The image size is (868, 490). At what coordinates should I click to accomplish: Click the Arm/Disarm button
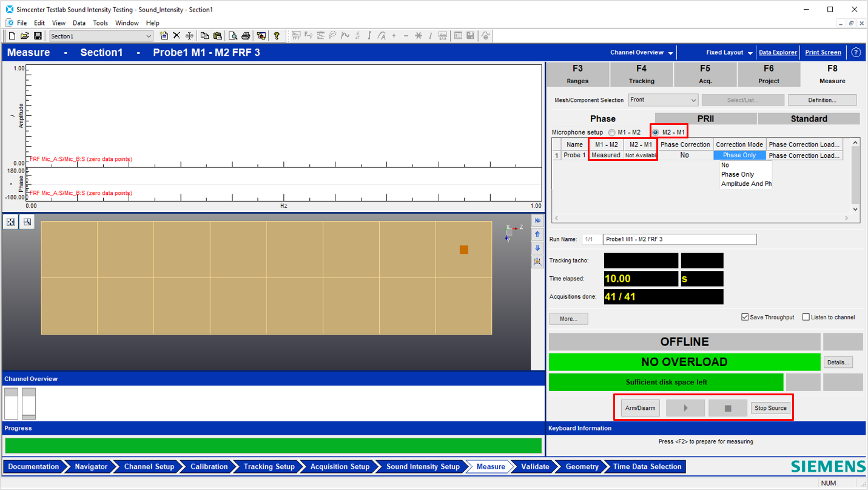point(640,408)
